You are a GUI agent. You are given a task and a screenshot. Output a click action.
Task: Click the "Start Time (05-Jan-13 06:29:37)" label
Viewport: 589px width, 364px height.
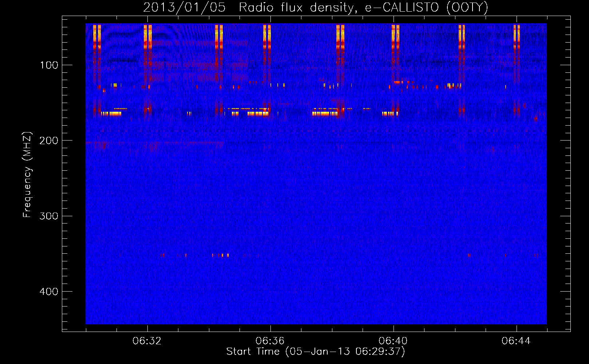point(316,352)
